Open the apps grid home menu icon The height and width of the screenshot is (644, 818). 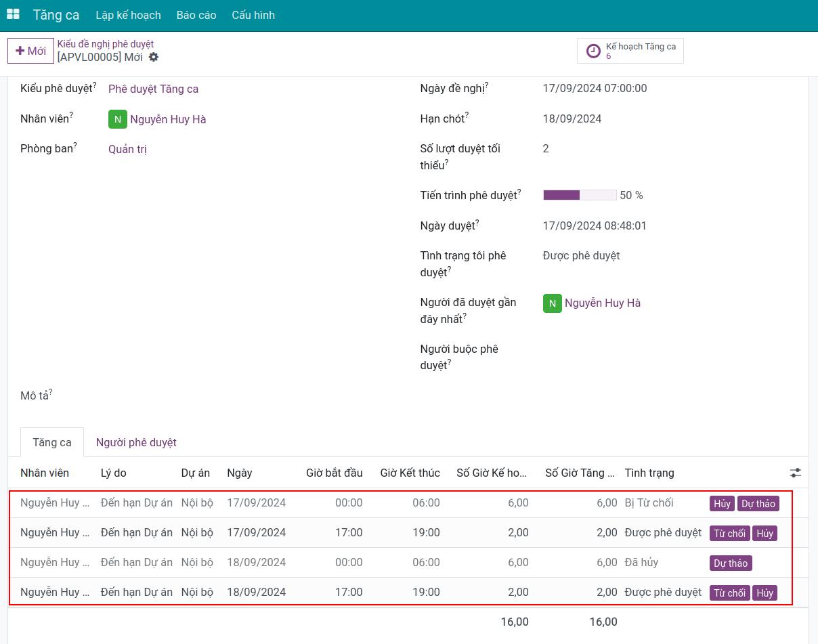click(13, 14)
